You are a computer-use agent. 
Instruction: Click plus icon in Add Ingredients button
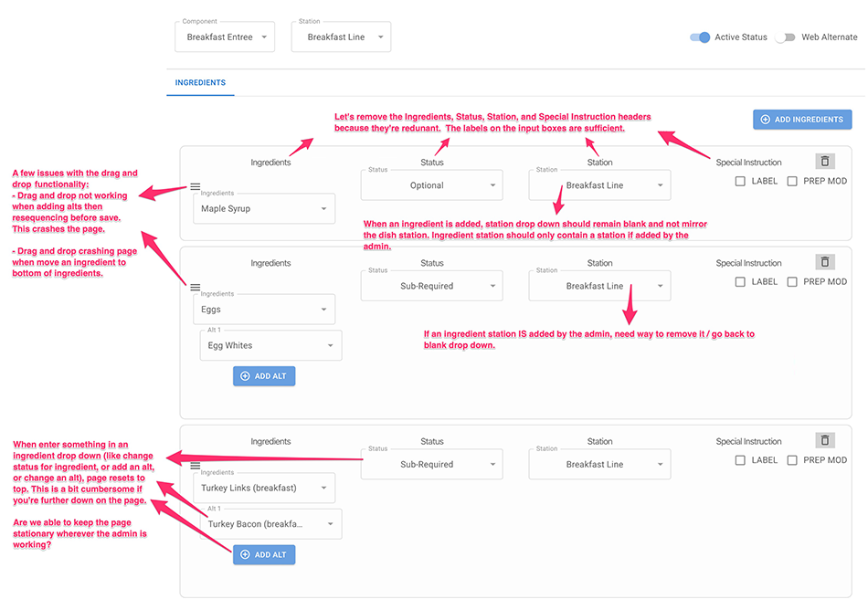(765, 120)
